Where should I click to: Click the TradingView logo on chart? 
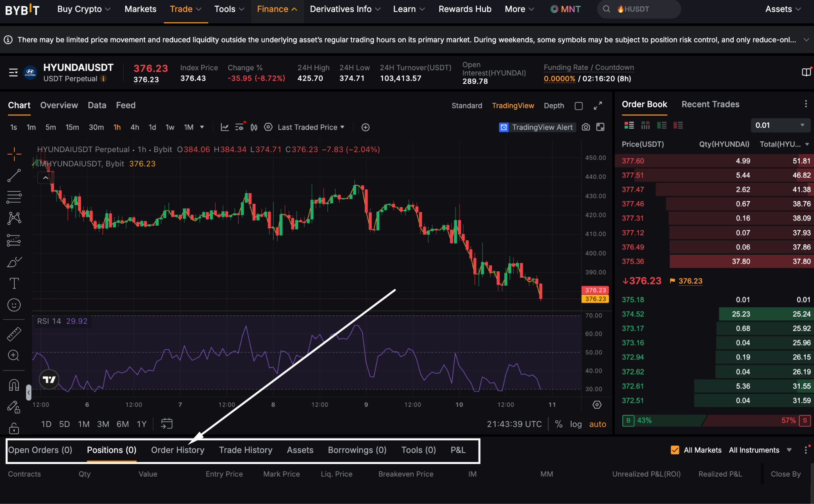(x=49, y=380)
